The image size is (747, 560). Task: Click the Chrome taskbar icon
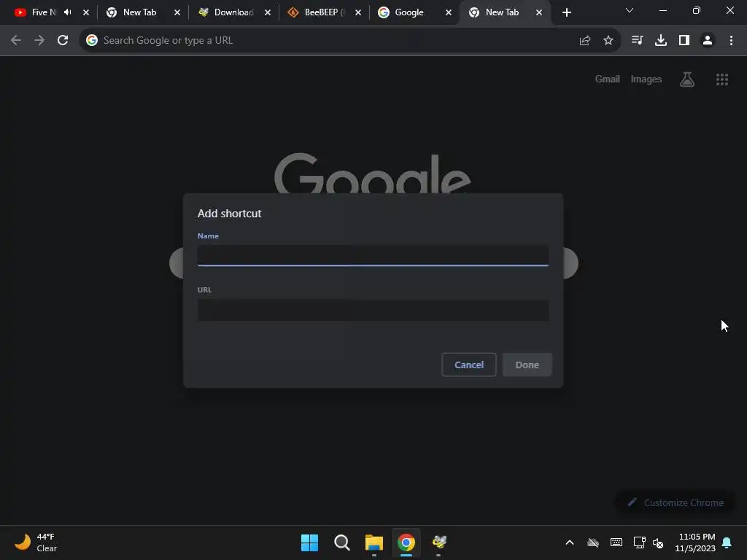click(406, 542)
